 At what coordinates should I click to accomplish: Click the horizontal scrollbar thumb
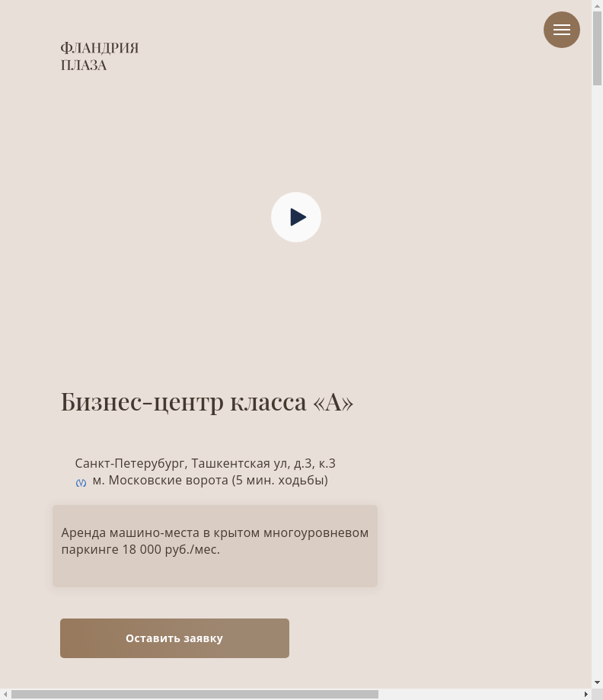point(195,694)
